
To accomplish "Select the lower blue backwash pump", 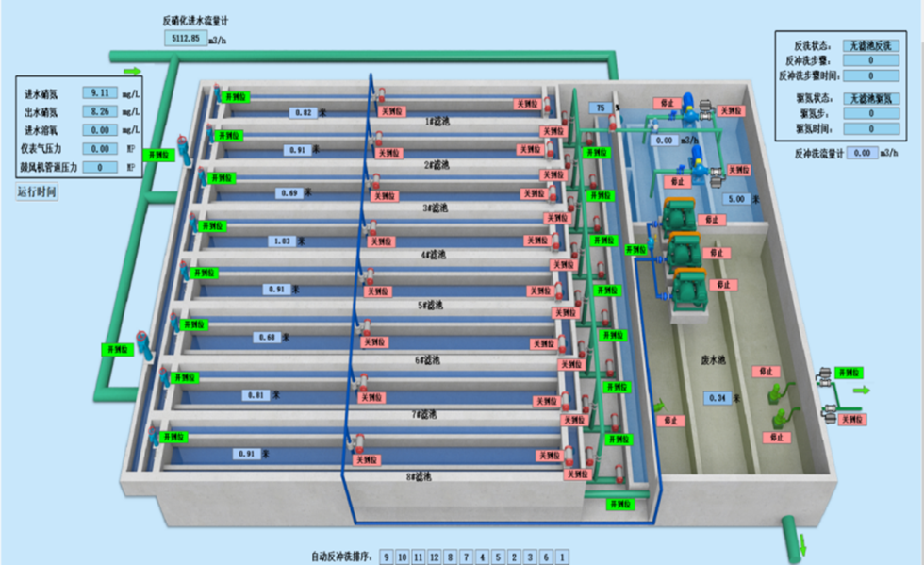I will (x=698, y=163).
